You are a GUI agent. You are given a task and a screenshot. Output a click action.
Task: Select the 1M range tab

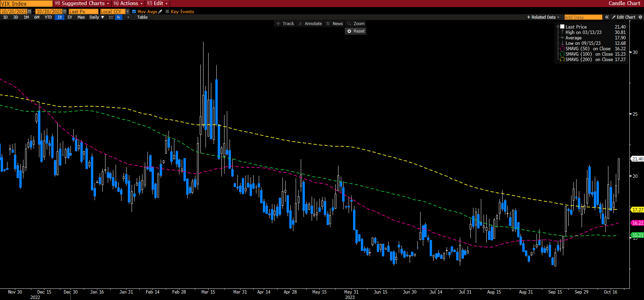[26, 17]
